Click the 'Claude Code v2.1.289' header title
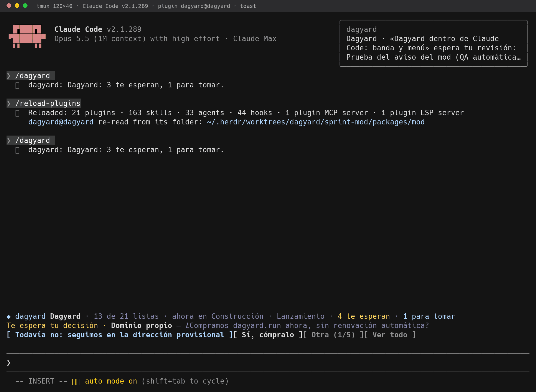536x392 pixels. coord(98,29)
